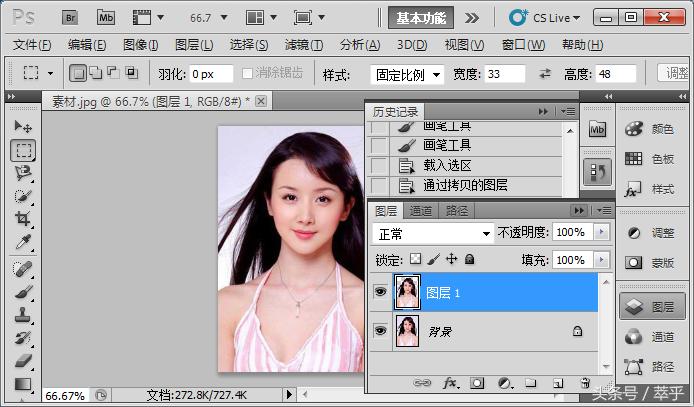This screenshot has width=694, height=407.
Task: Add a layer style via fx icon
Action: 451,383
